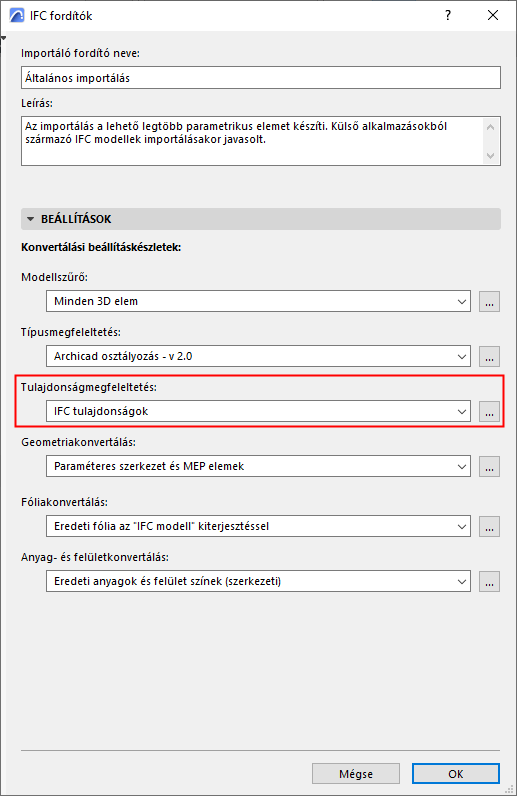517x796 pixels.
Task: Collapse the BEÁLLÍTÁSOK section
Action: click(x=30, y=219)
